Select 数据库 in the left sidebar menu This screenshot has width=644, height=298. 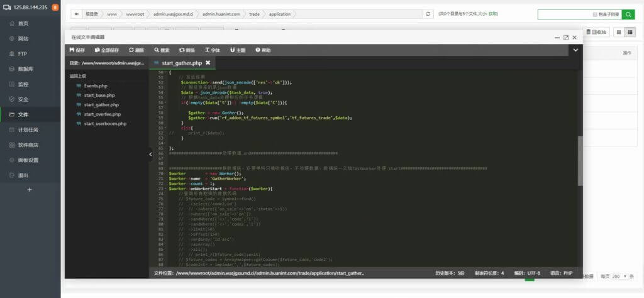coord(26,69)
